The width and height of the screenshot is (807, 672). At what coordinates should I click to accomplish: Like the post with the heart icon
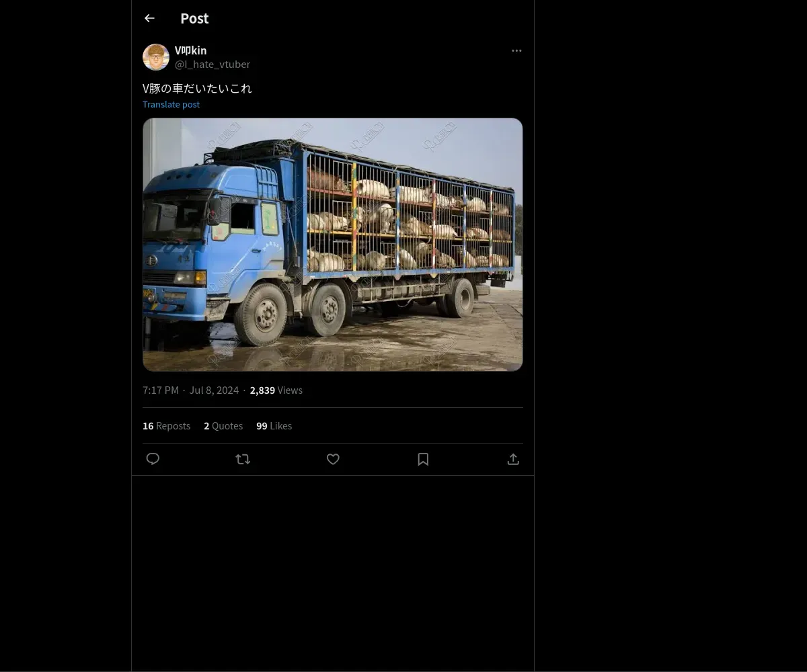tap(333, 459)
